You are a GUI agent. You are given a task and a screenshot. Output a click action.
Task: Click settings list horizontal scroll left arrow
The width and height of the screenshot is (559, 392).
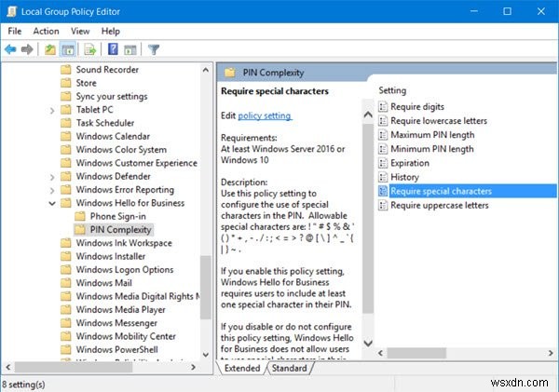pos(381,353)
